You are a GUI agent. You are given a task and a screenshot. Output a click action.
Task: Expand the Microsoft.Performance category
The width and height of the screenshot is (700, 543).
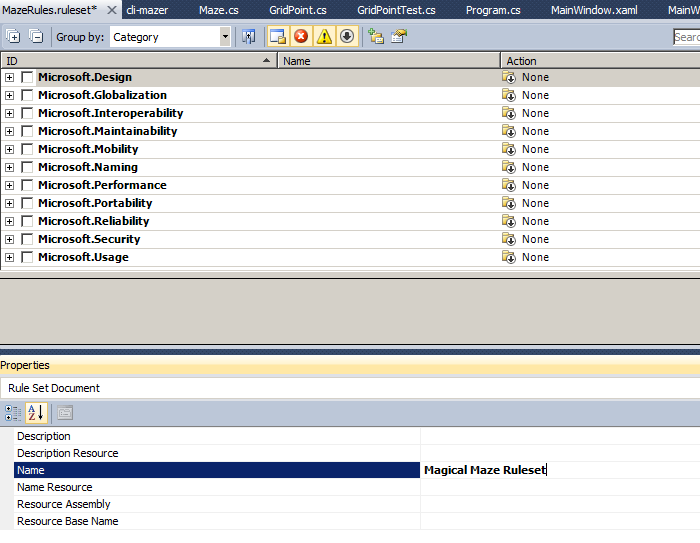(x=9, y=185)
